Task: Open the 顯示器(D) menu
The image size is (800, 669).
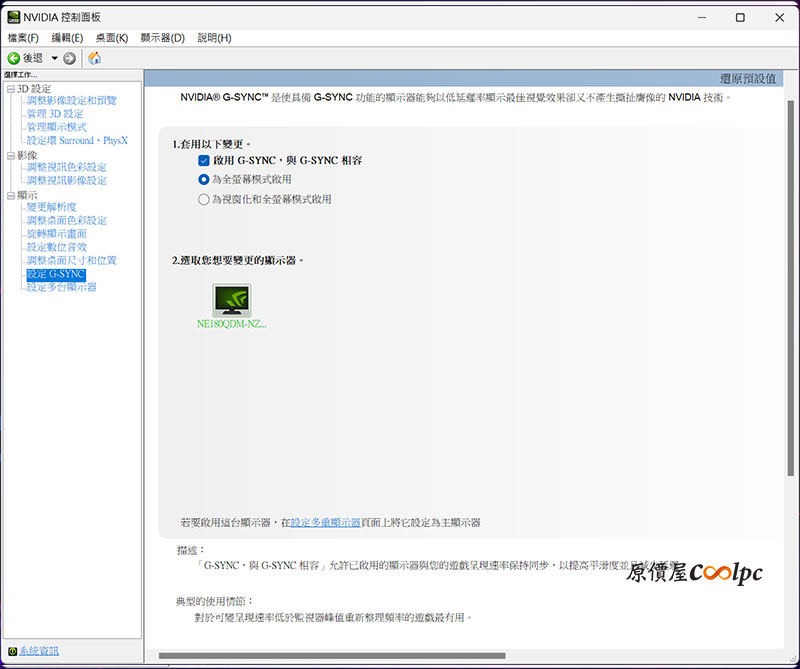Action: [163, 38]
